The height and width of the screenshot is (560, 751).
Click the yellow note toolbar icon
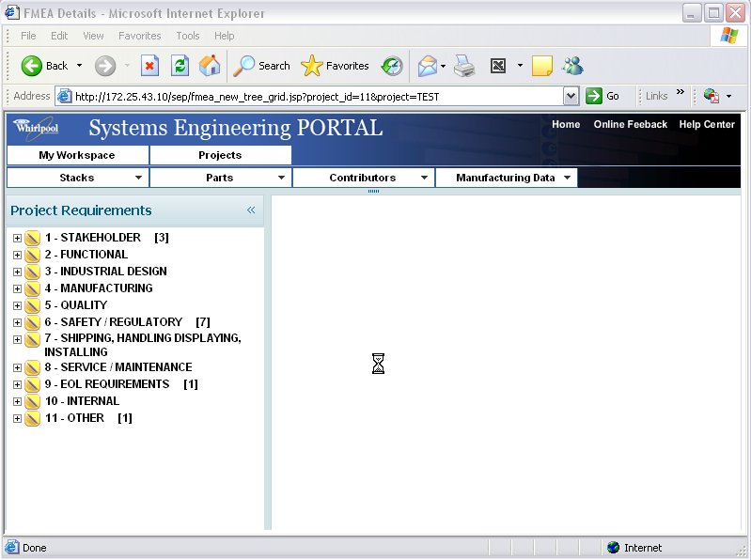[542, 66]
